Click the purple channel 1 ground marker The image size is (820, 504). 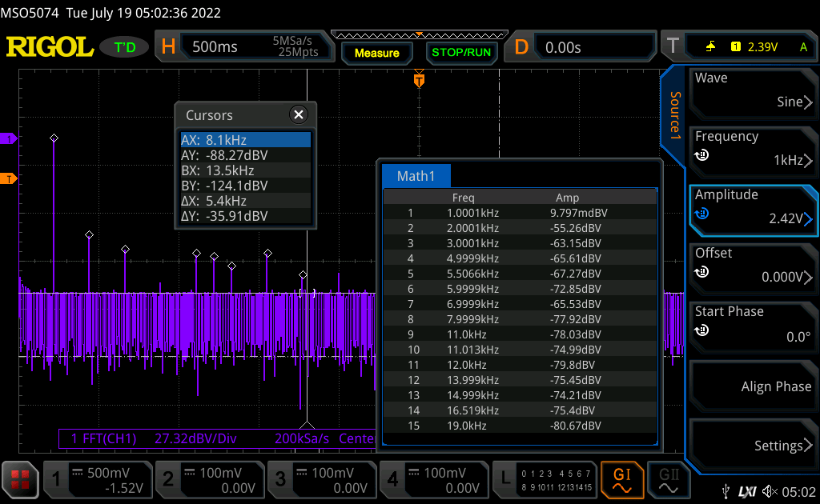[9, 138]
